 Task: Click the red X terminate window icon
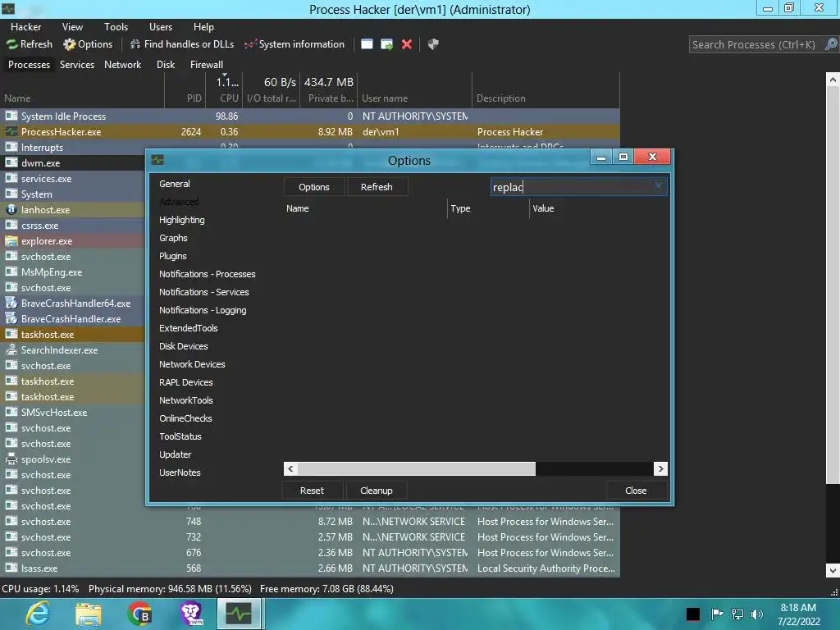point(407,44)
